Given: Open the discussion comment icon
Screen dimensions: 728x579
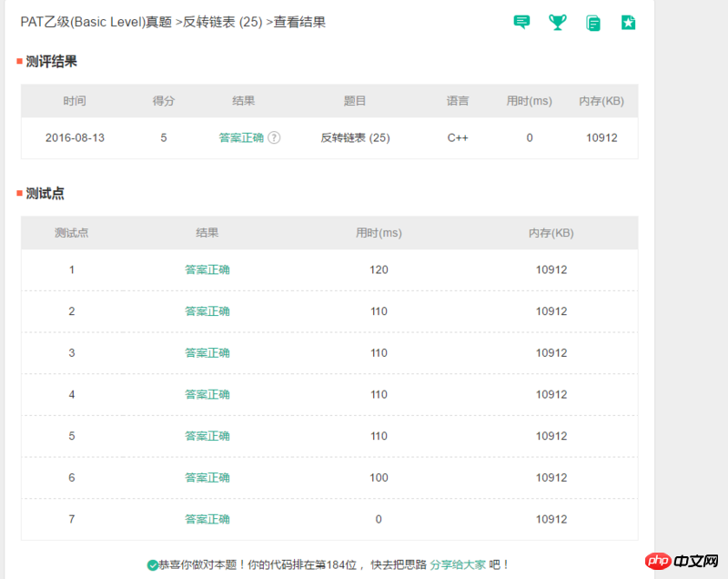Looking at the screenshot, I should tap(521, 22).
